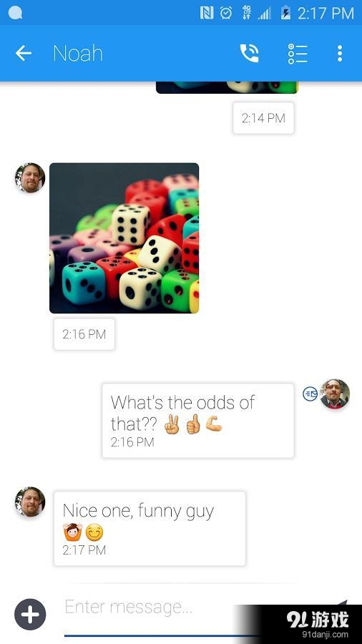The width and height of the screenshot is (362, 644).
Task: Tap the NFC status bar icon
Action: point(207,13)
